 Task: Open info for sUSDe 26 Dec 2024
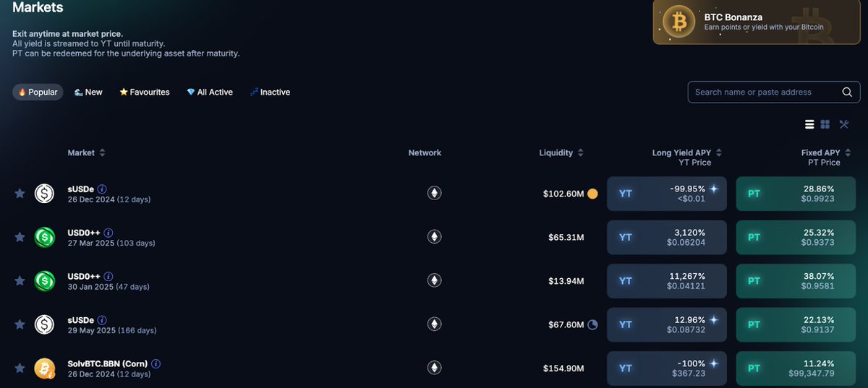(102, 189)
